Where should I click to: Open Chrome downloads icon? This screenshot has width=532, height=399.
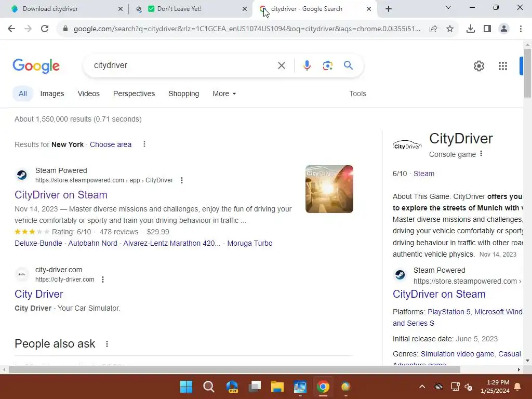tap(471, 29)
